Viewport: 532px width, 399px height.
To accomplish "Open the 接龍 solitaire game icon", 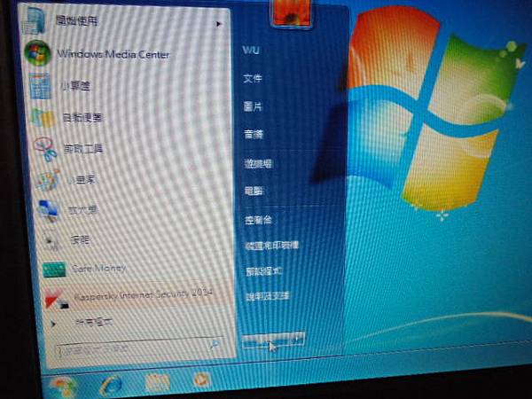I will (52, 241).
